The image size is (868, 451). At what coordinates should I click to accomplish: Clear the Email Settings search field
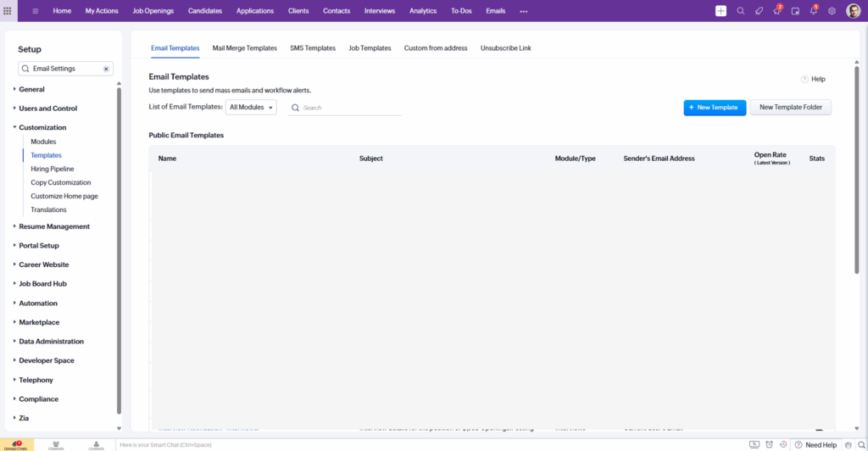106,69
